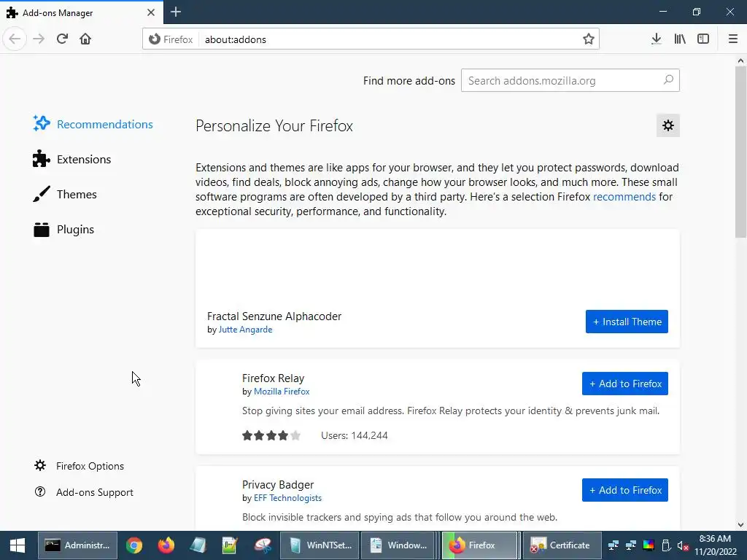Screen dimensions: 747x560
Task: Focus the Search addons.mozilla.org box
Action: 570,80
